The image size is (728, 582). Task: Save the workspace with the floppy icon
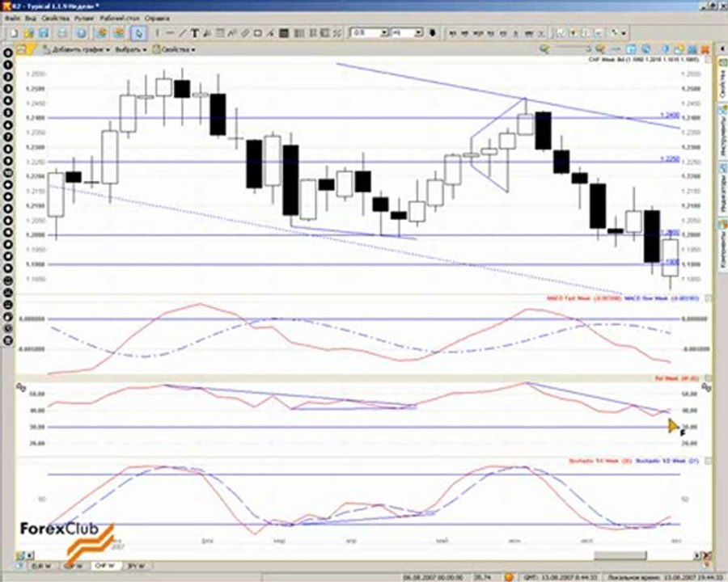43,33
